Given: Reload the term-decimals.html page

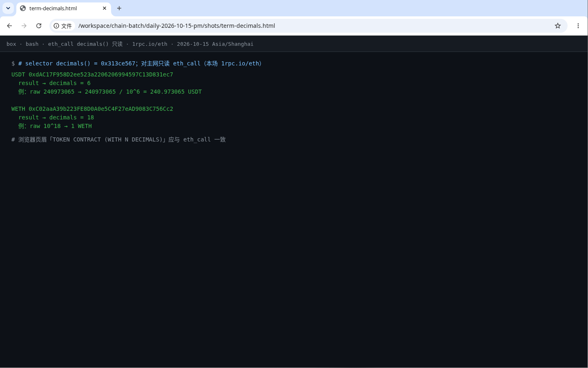Looking at the screenshot, I should (x=39, y=26).
